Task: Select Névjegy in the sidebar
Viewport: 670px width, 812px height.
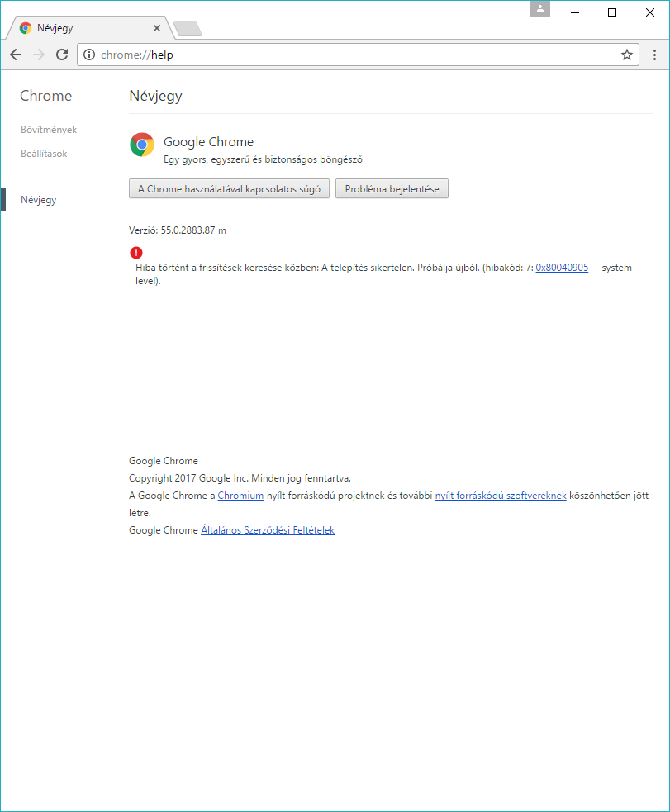Action: click(39, 200)
